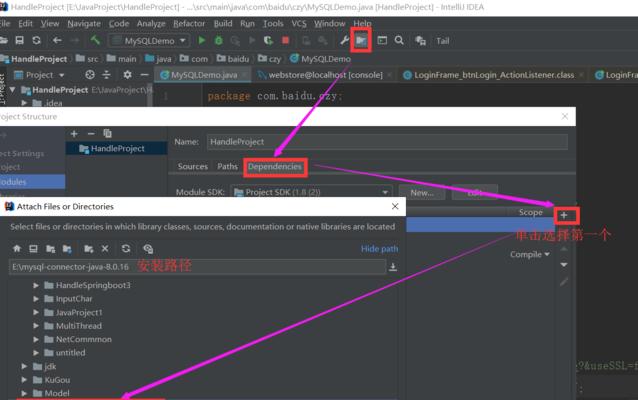Open the Navigate menu
Image resolution: width=638 pixels, height=400 pixels.
(84, 24)
